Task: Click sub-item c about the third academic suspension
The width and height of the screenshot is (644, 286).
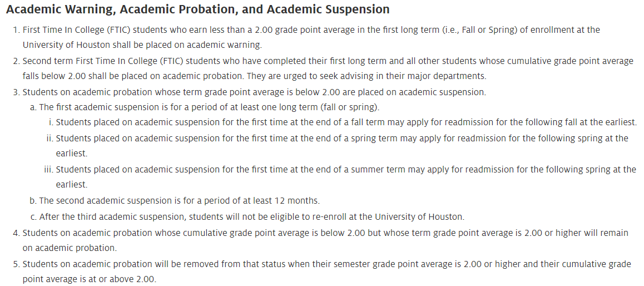Action: pos(250,216)
